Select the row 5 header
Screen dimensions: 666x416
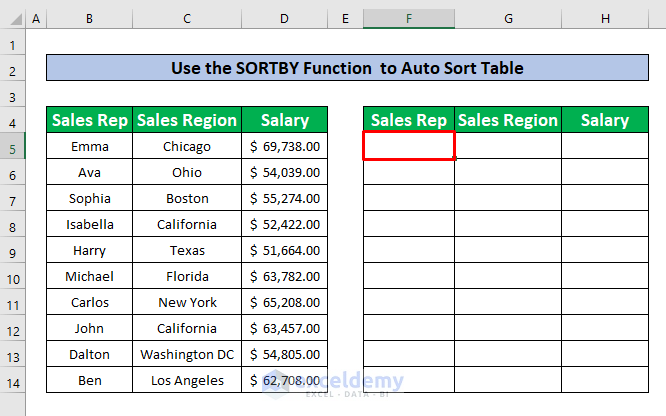click(13, 147)
